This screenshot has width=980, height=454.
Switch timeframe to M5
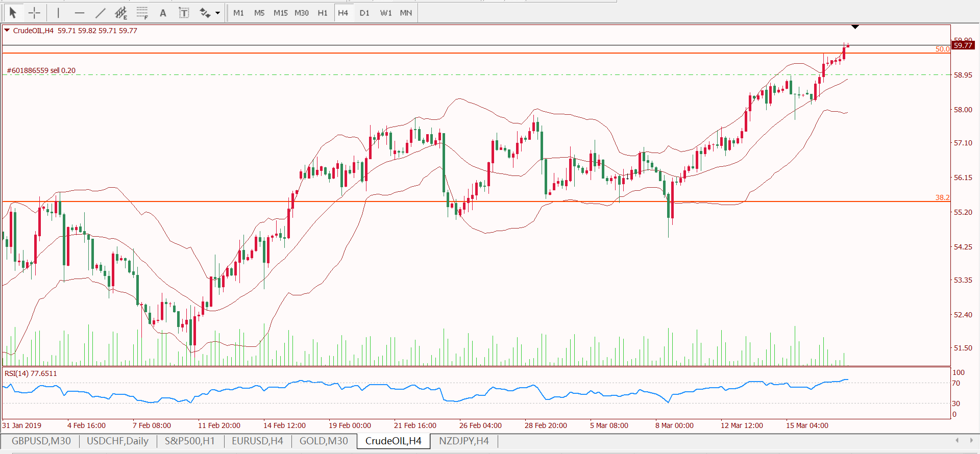pyautogui.click(x=259, y=13)
